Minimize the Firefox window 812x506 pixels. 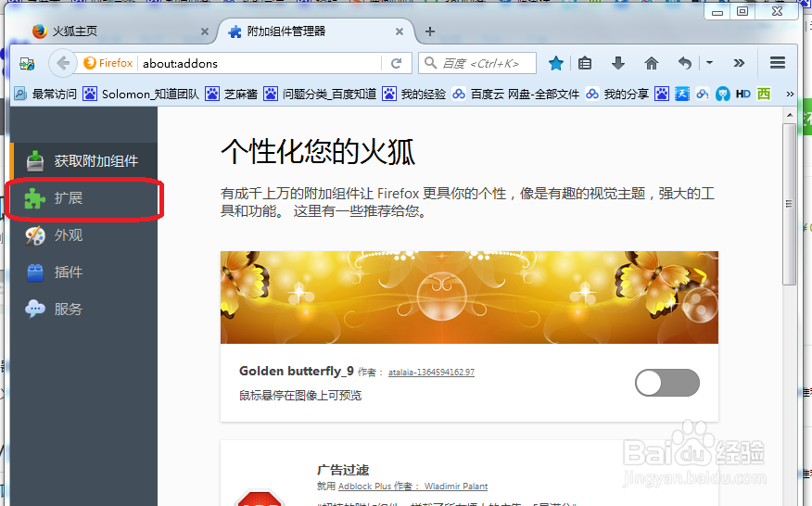[x=717, y=11]
